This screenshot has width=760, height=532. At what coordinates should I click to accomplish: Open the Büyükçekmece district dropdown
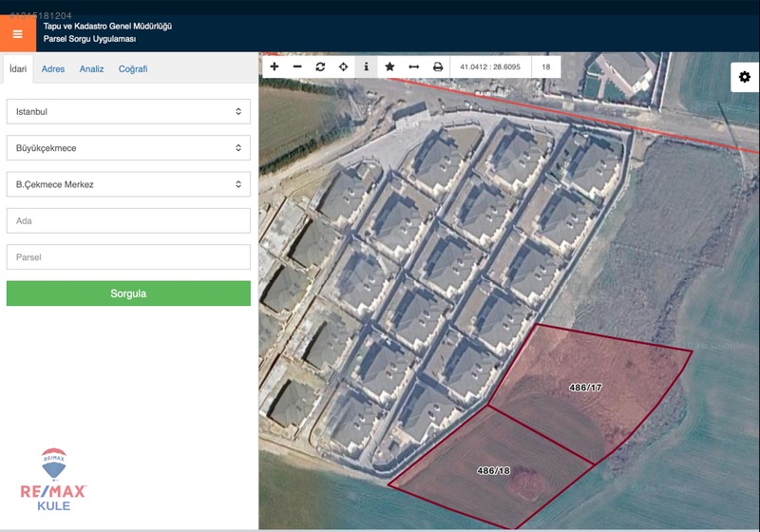pos(128,148)
